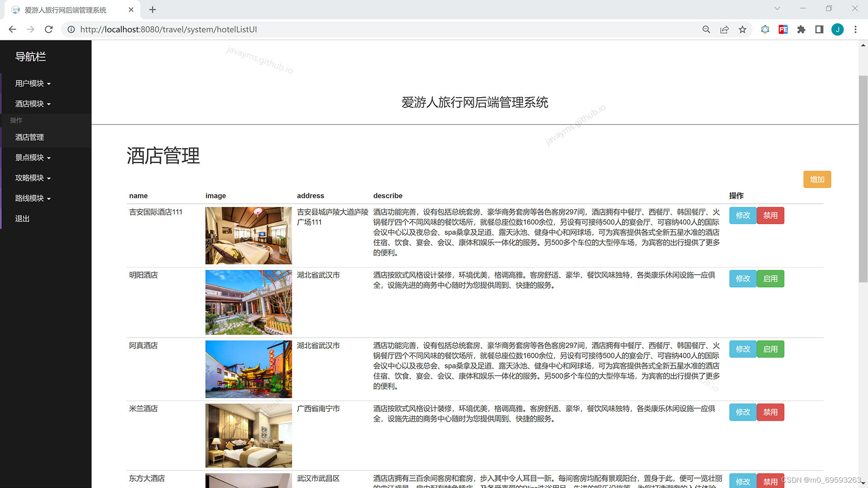
Task: Close the 爱游人旅行网 tab
Action: point(131,9)
